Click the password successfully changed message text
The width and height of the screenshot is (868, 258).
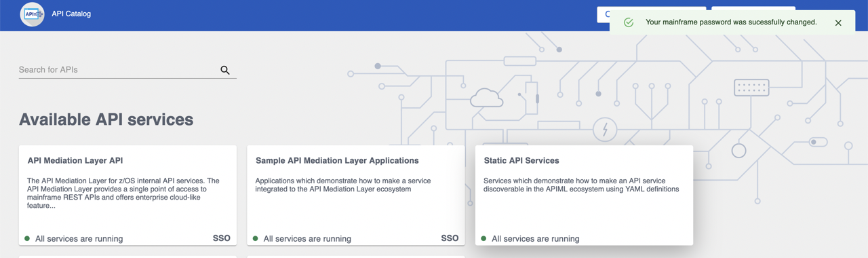click(x=731, y=22)
